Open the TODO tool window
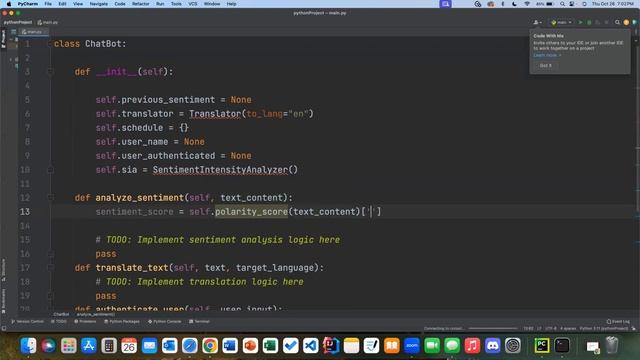 pyautogui.click(x=59, y=322)
